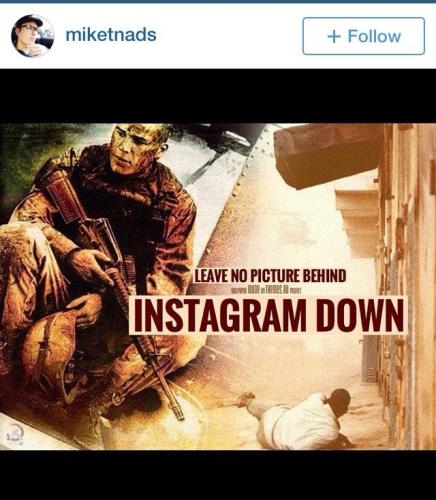Click the helicopter underside in the poster

coord(330,155)
